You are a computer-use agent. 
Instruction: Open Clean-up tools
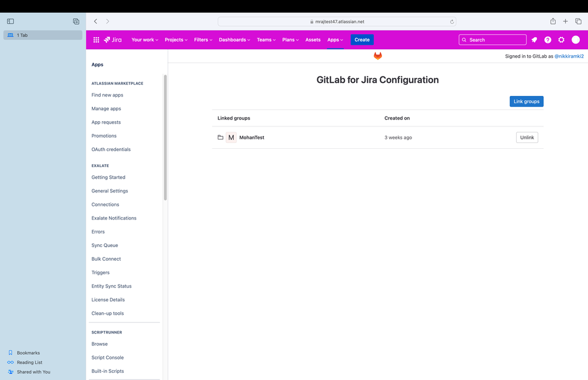[108, 314]
